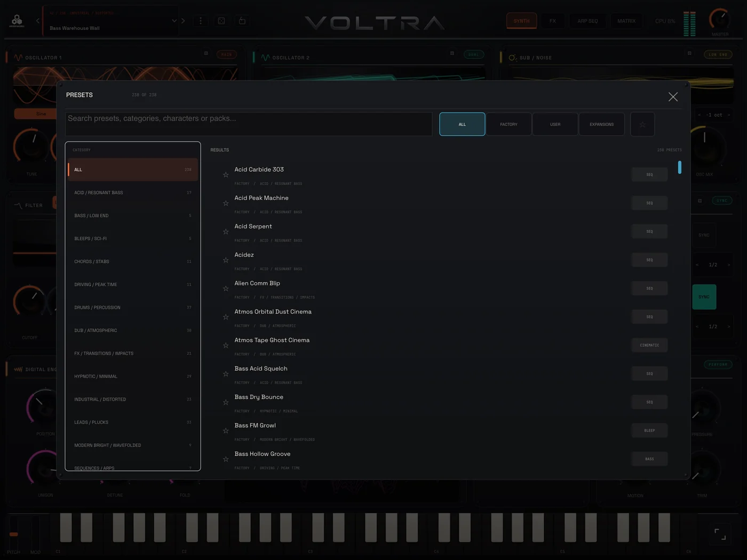The image size is (747, 560).
Task: Favorite the Acid Peak Machine preset star
Action: point(226,203)
